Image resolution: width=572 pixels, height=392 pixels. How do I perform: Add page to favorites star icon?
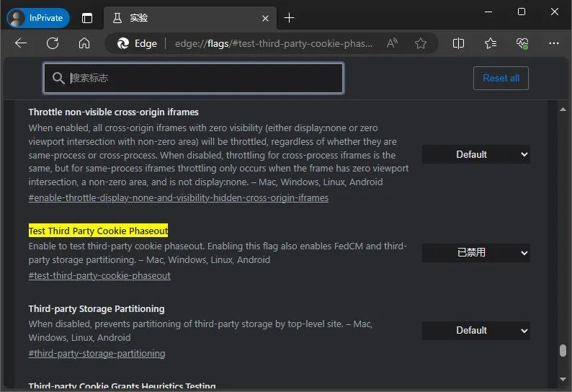coord(421,43)
